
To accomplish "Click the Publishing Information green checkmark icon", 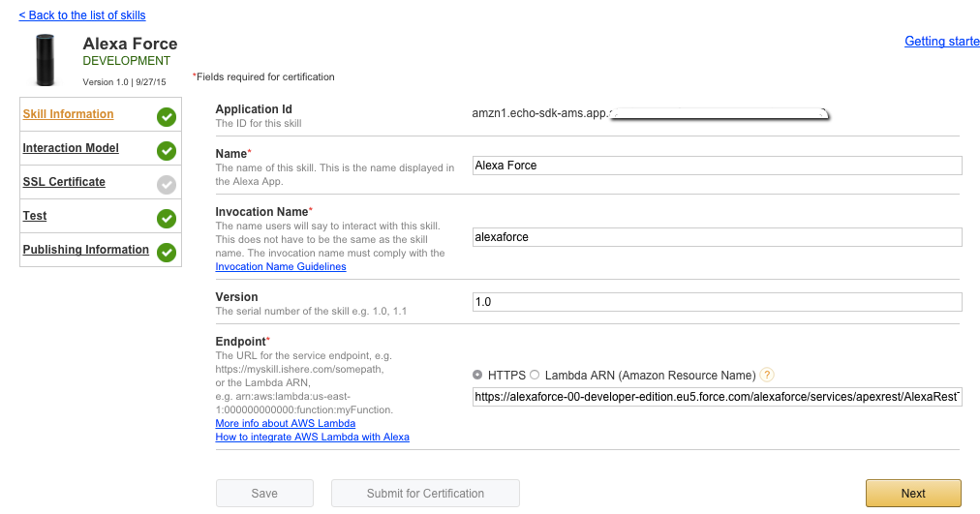I will pyautogui.click(x=167, y=253).
